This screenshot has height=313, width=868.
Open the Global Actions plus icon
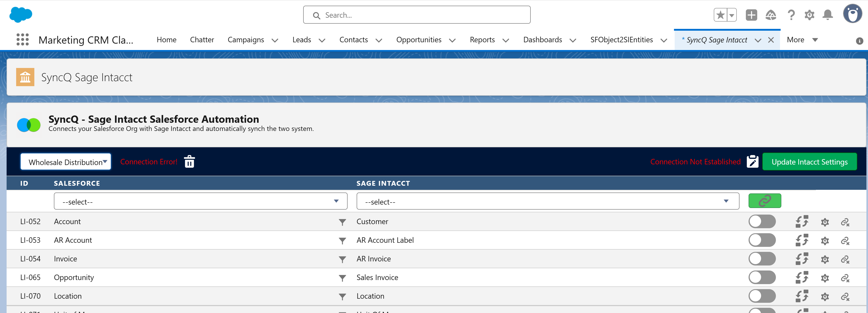pyautogui.click(x=751, y=15)
